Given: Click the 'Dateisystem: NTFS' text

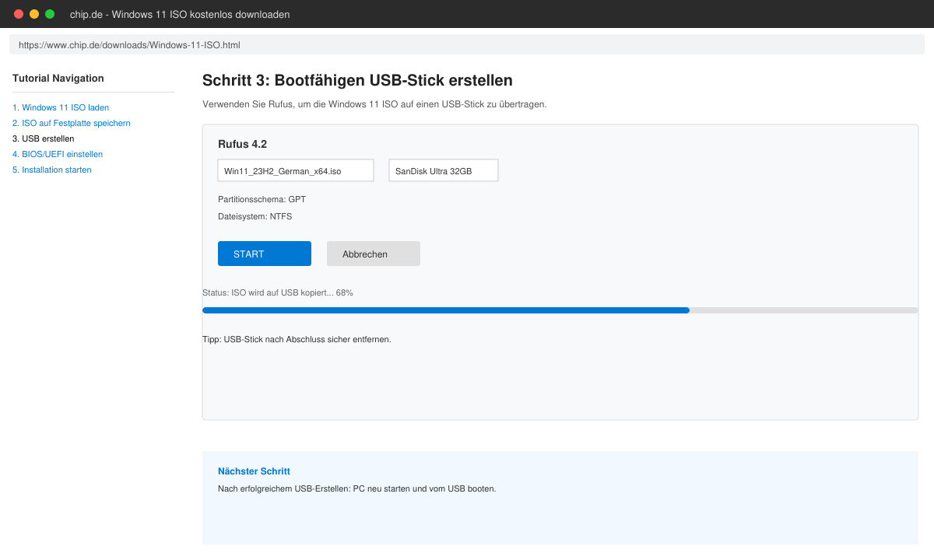Looking at the screenshot, I should tap(255, 216).
